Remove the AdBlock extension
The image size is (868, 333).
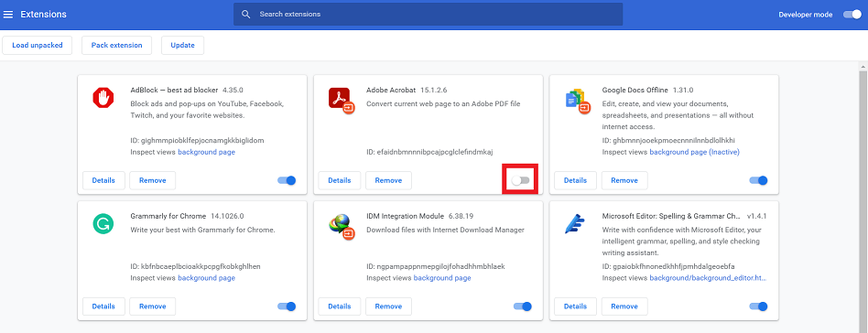coord(152,180)
